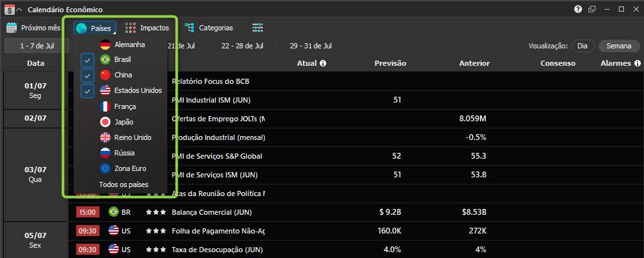This screenshot has width=644, height=258.
Task: Choose Todos os países option
Action: pos(123,184)
